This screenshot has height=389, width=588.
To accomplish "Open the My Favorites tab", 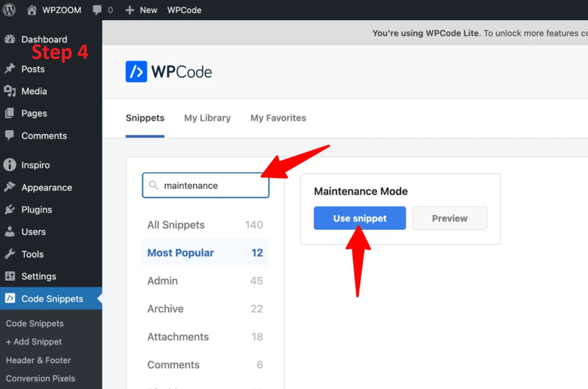I will point(278,118).
